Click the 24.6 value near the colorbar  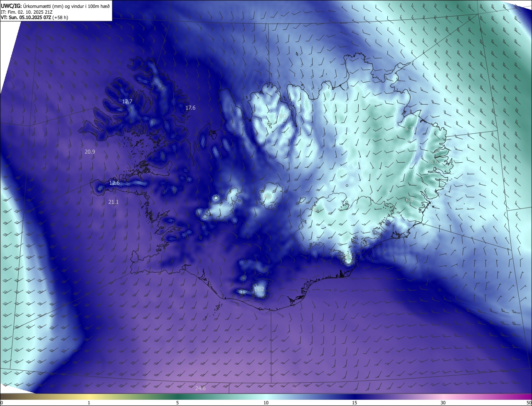coord(200,388)
